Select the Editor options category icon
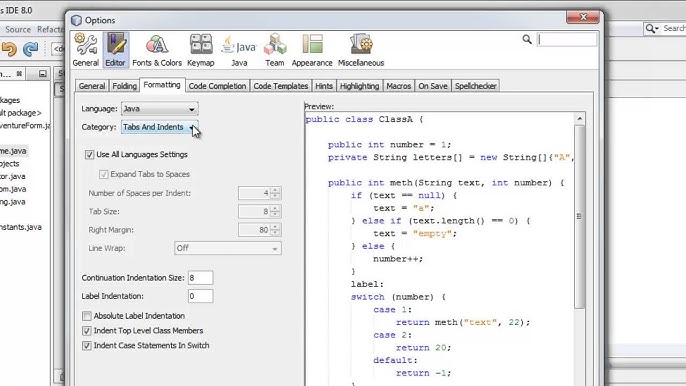This screenshot has height=386, width=686. pos(116,50)
